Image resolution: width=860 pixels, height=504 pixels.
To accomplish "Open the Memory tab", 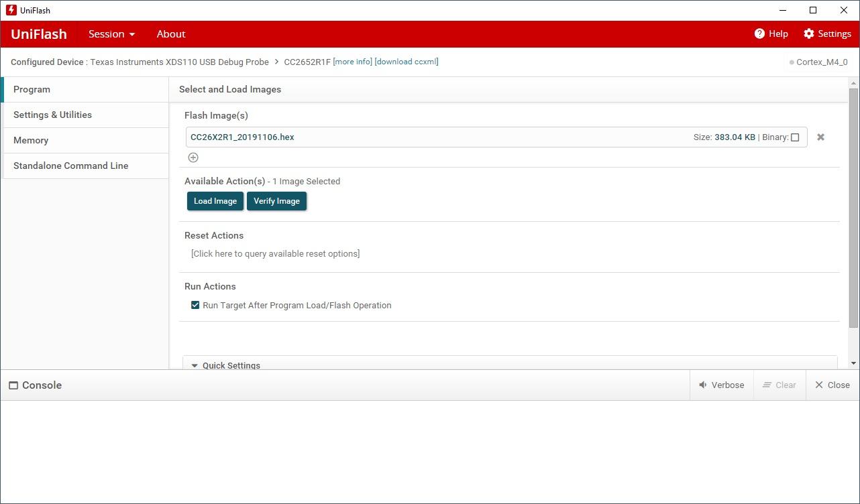I will point(86,141).
